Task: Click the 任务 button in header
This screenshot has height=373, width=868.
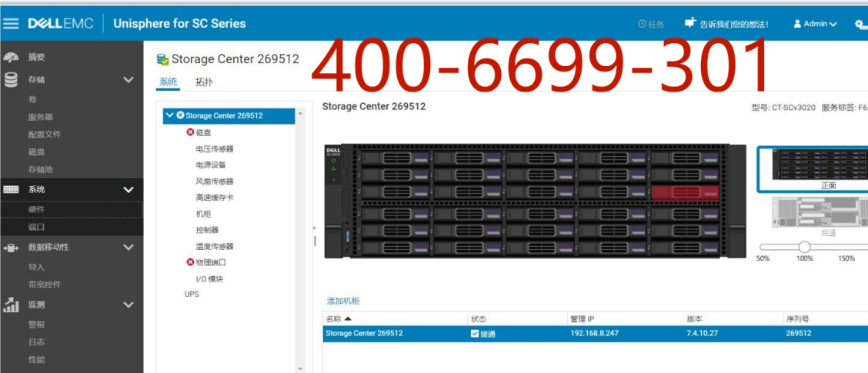Action: coord(651,24)
